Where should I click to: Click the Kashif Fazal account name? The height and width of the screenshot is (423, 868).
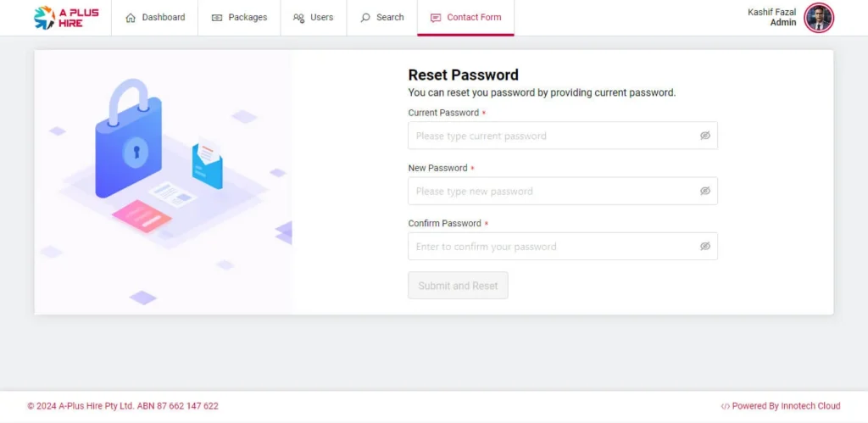coord(771,13)
